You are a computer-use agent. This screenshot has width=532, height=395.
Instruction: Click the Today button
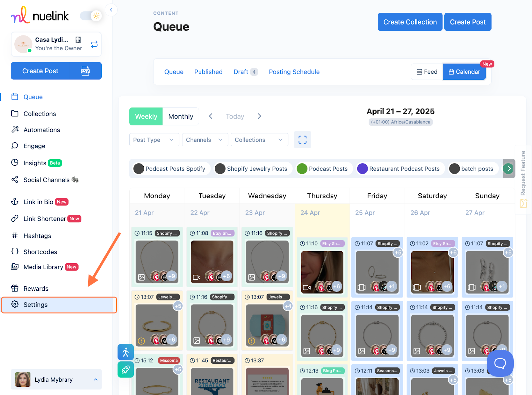coord(235,116)
